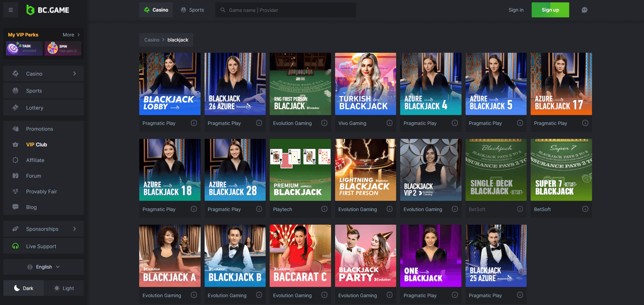Click the search magnifier icon

[223, 10]
